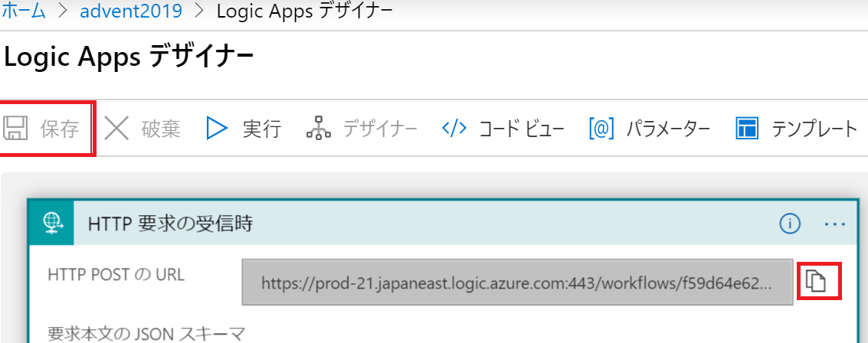Click the Templates layout icon
Screen dimensions: 868x343
point(747,129)
